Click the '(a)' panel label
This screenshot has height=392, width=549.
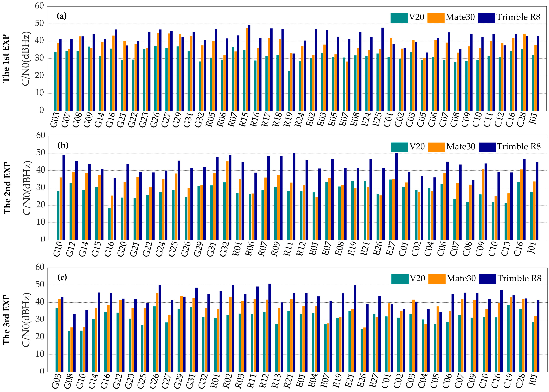click(x=62, y=16)
